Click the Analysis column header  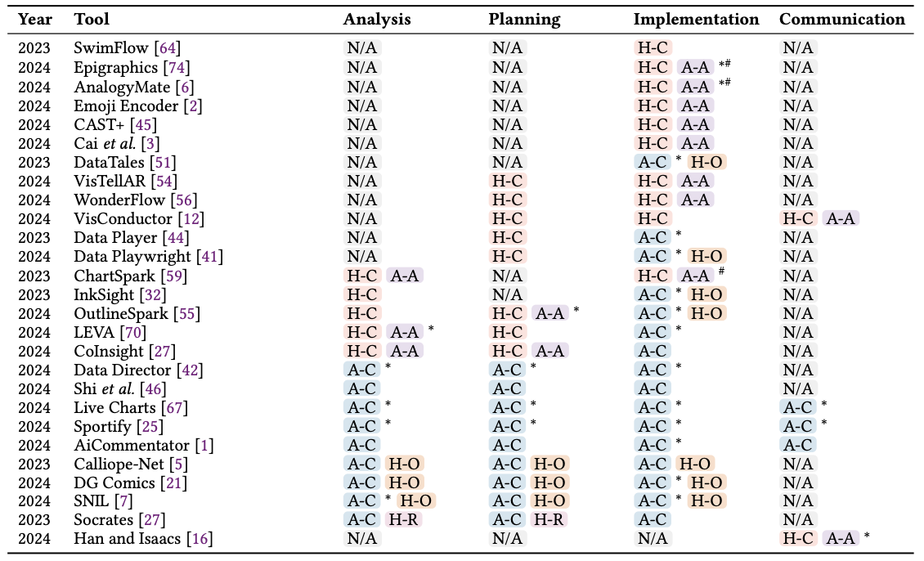pyautogui.click(x=376, y=20)
